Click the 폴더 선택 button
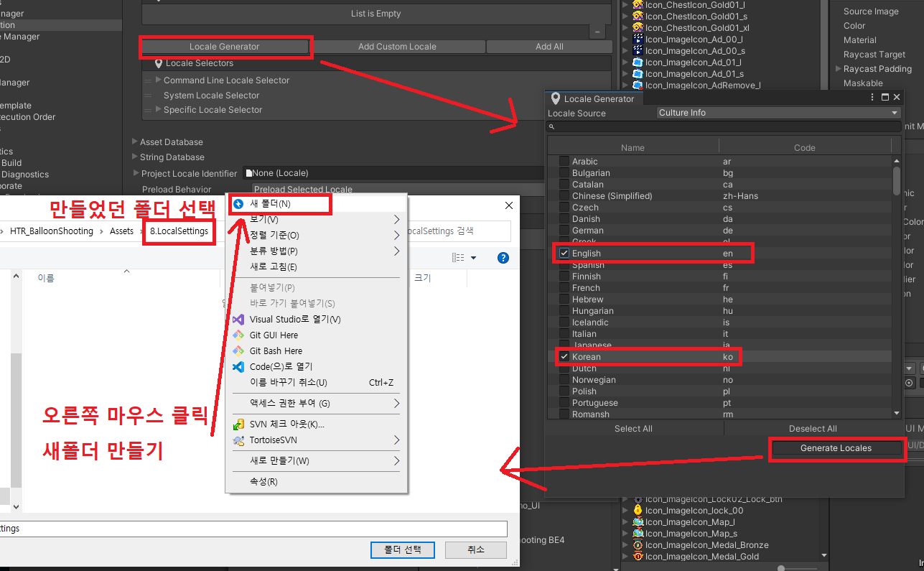 [x=403, y=549]
